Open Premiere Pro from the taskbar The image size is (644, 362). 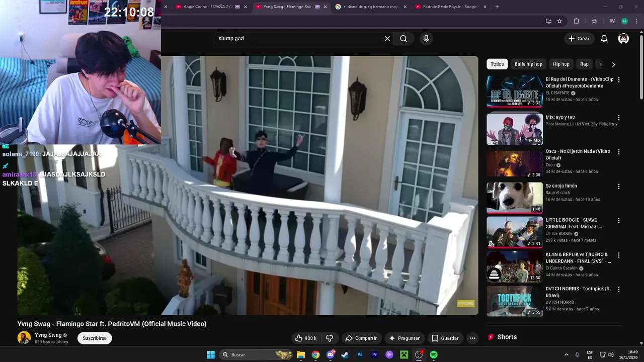[374, 354]
